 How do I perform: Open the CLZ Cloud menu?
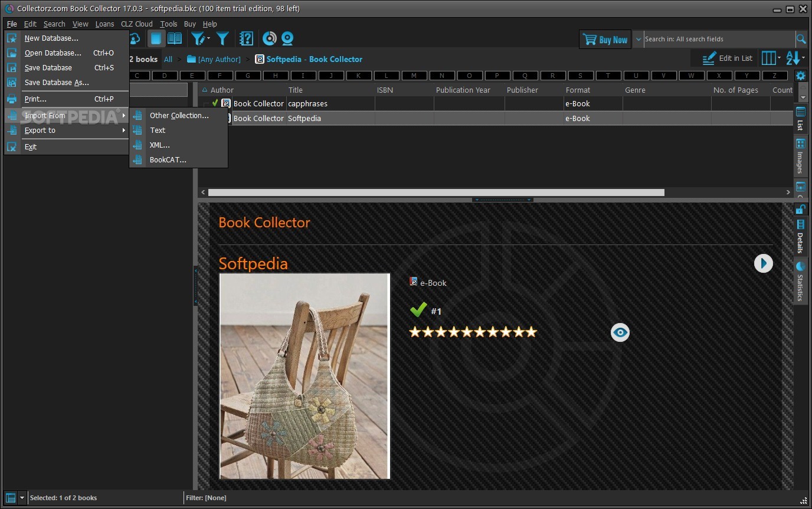click(x=137, y=24)
